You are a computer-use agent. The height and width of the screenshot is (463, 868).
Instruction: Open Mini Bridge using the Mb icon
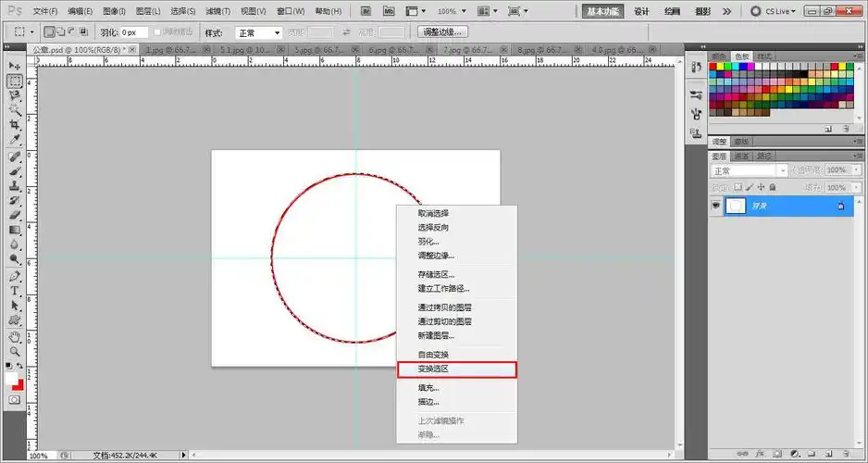389,11
